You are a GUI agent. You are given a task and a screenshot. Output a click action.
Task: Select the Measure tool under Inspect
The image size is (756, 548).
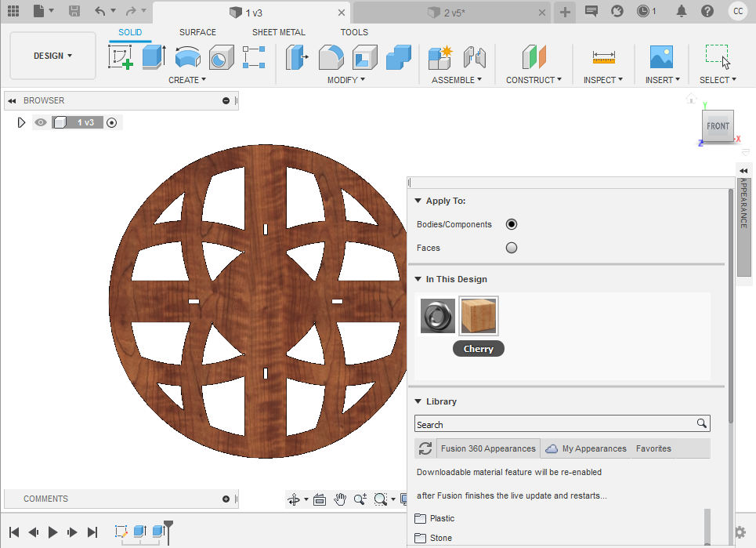(x=603, y=57)
